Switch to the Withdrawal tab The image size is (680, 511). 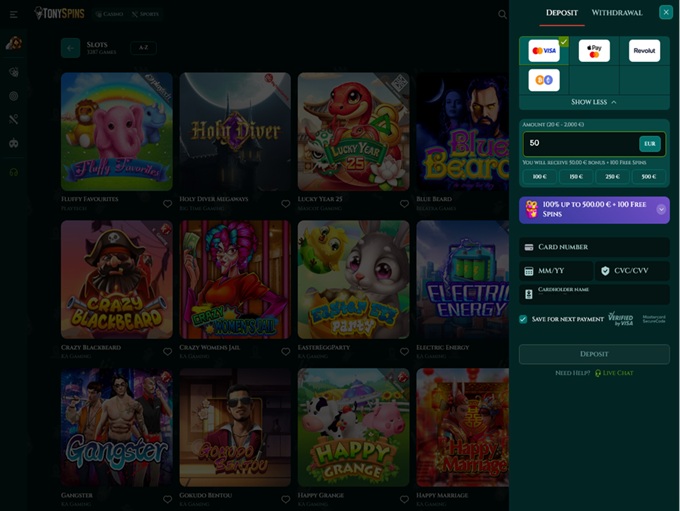[x=617, y=13]
